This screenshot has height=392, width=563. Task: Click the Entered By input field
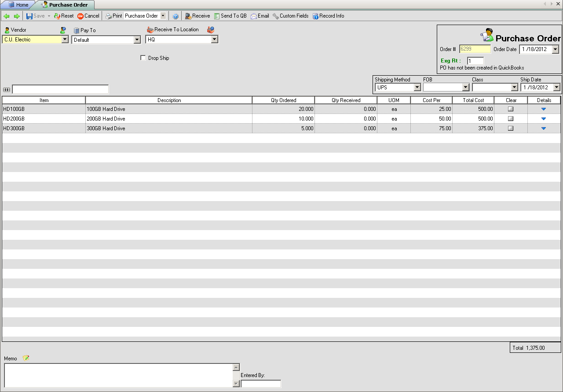(261, 384)
